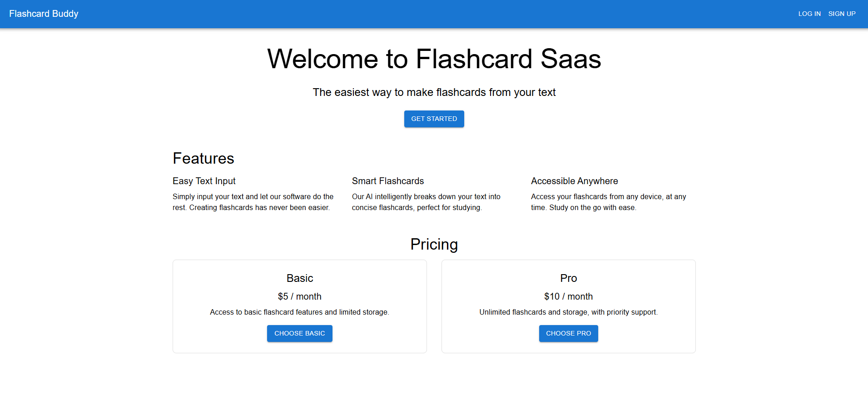Click the Features section heading

click(203, 158)
